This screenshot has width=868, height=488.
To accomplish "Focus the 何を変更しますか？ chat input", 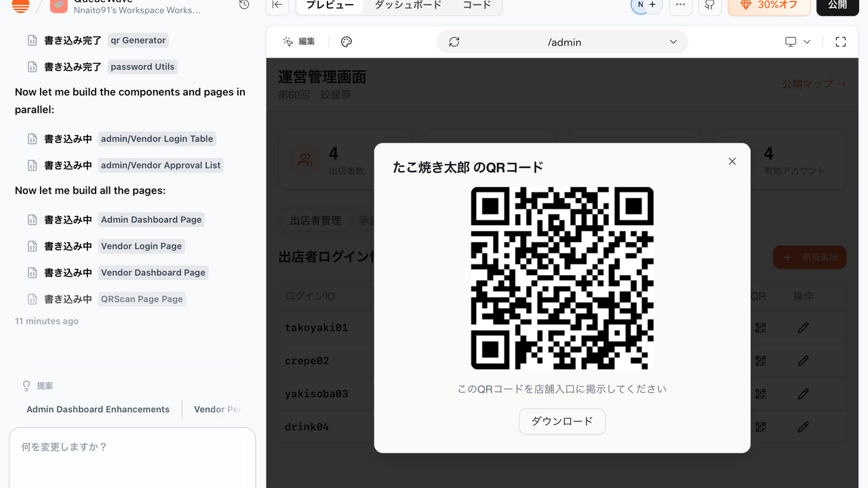I will 132,457.
